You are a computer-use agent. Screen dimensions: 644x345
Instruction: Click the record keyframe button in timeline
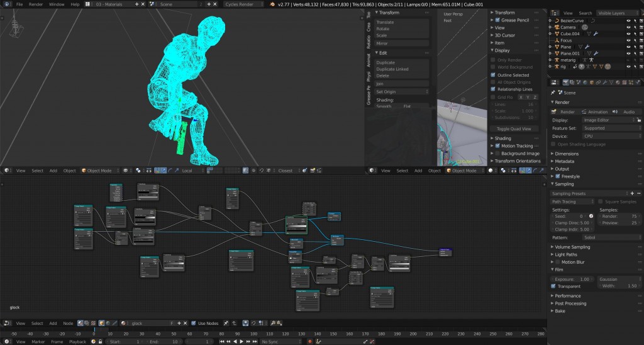92,341
